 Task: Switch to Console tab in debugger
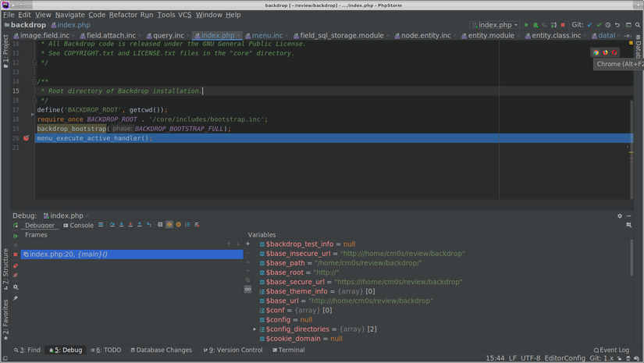(78, 226)
